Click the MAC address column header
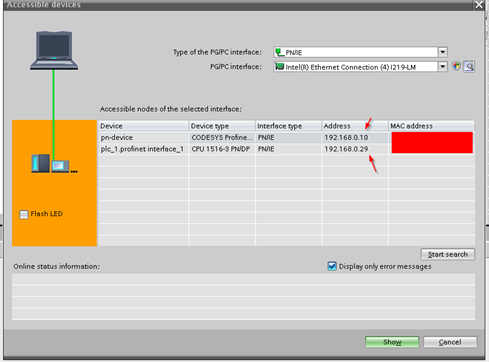Screen dimensions: 489x362 (431, 126)
